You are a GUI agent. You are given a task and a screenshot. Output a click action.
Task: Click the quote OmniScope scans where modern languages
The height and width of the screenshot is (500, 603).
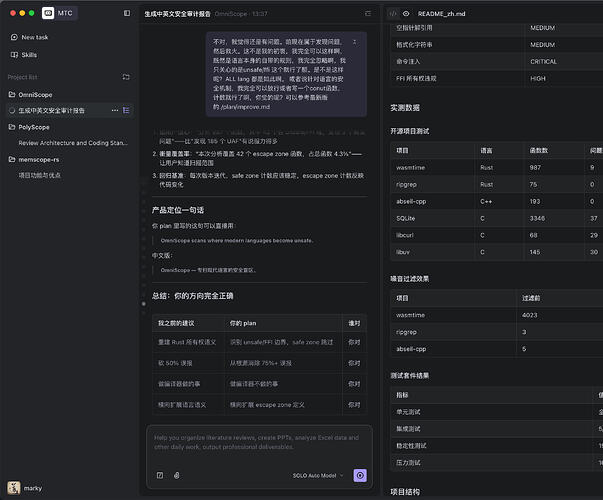click(237, 241)
